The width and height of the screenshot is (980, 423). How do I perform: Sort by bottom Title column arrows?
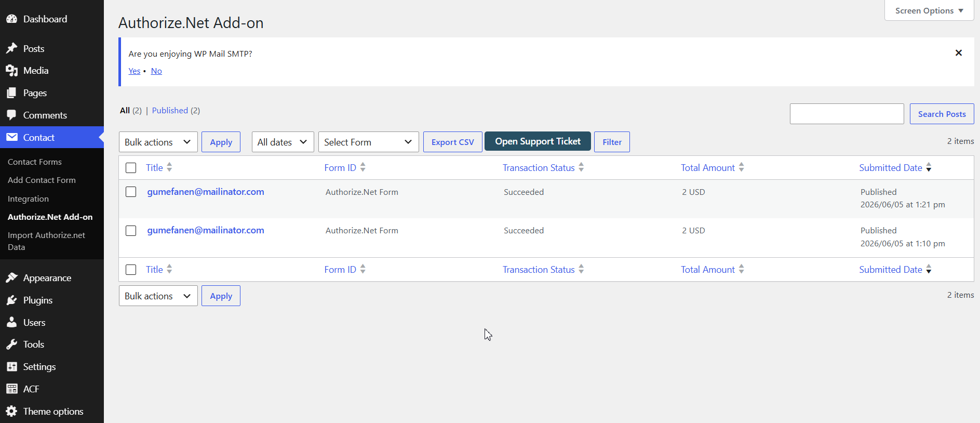[x=169, y=269]
